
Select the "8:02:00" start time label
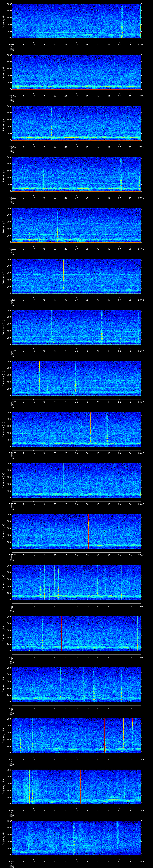tap(12, 861)
